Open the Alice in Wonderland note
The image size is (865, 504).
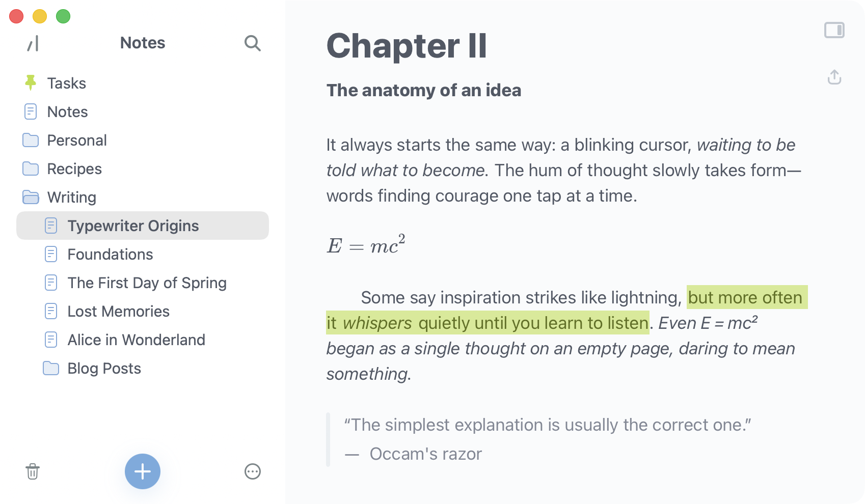coord(136,340)
